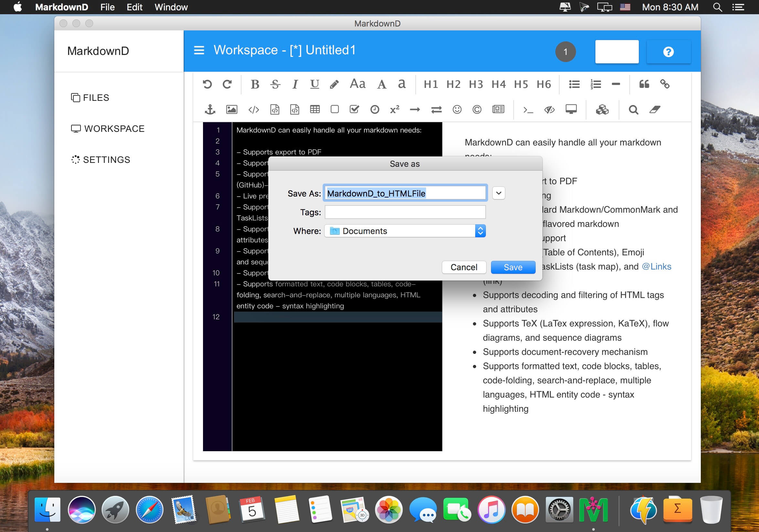759x532 pixels.
Task: Click the highlighter pen icon
Action: pos(334,84)
